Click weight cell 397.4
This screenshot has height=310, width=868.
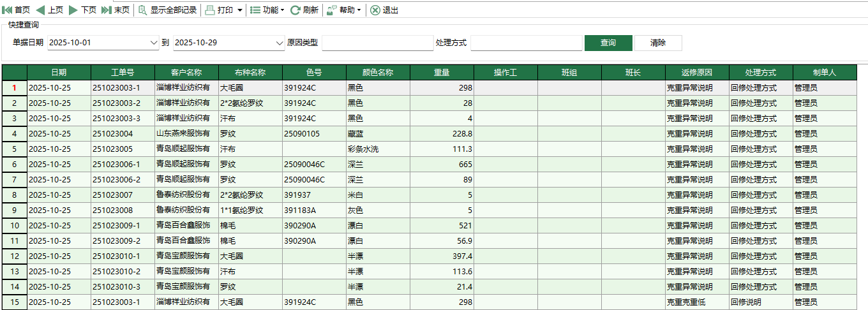coord(442,256)
